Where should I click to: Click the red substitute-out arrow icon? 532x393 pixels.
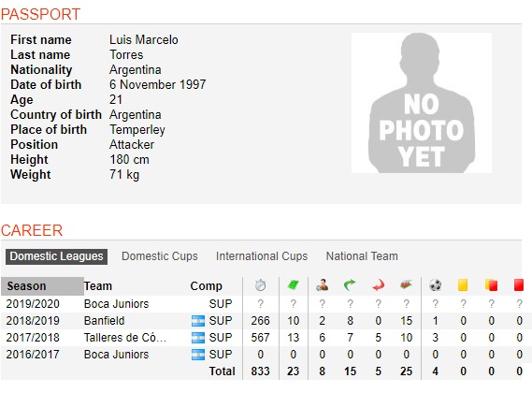point(379,285)
